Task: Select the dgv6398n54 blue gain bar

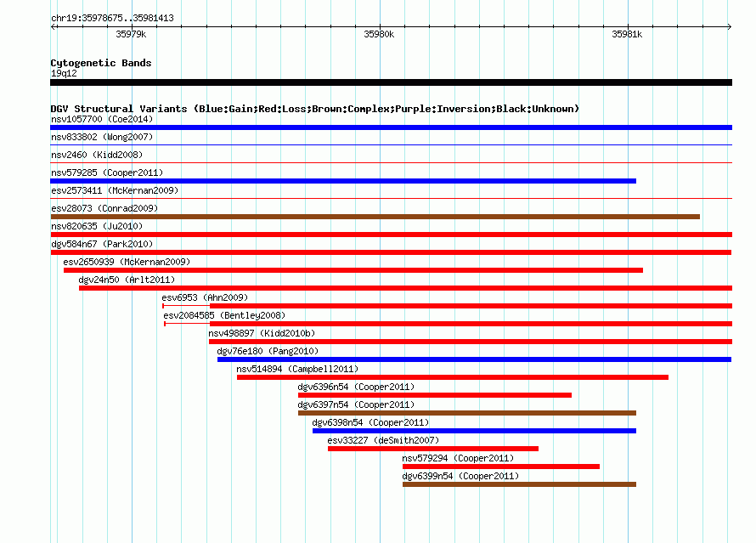Action: tap(475, 431)
